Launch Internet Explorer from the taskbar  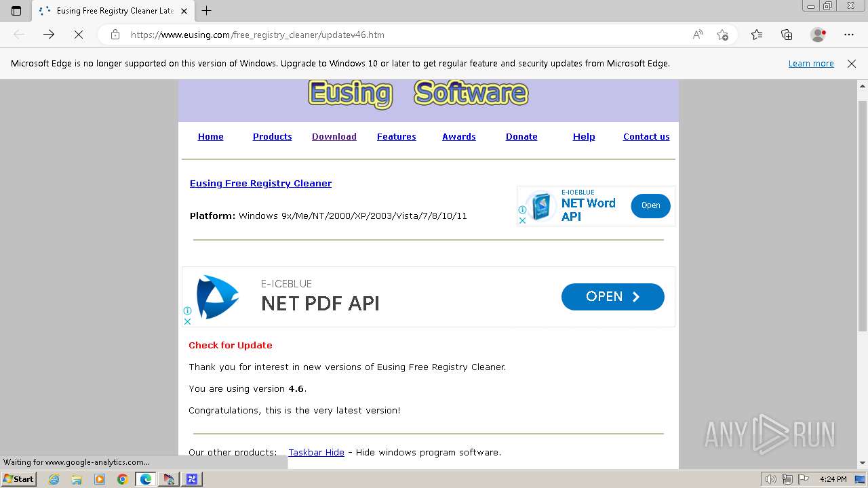(x=54, y=479)
